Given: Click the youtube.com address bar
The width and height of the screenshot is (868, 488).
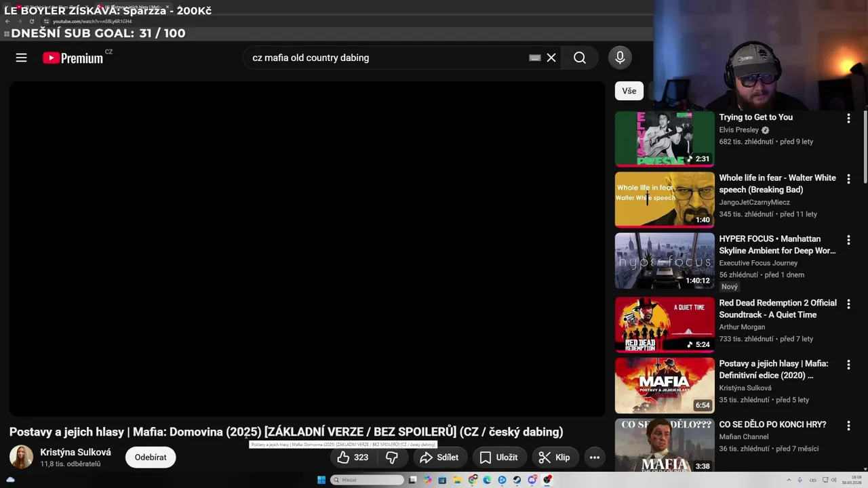Looking at the screenshot, I should (339, 21).
